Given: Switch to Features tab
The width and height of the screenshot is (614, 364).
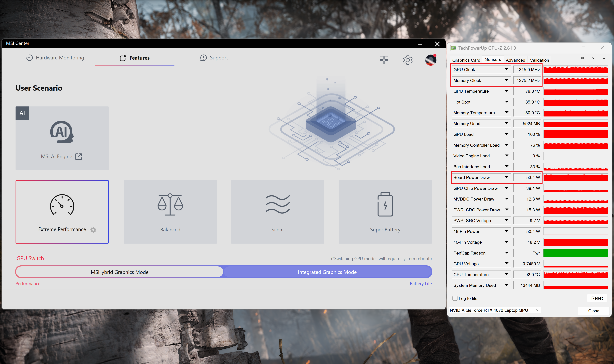Looking at the screenshot, I should point(135,58).
